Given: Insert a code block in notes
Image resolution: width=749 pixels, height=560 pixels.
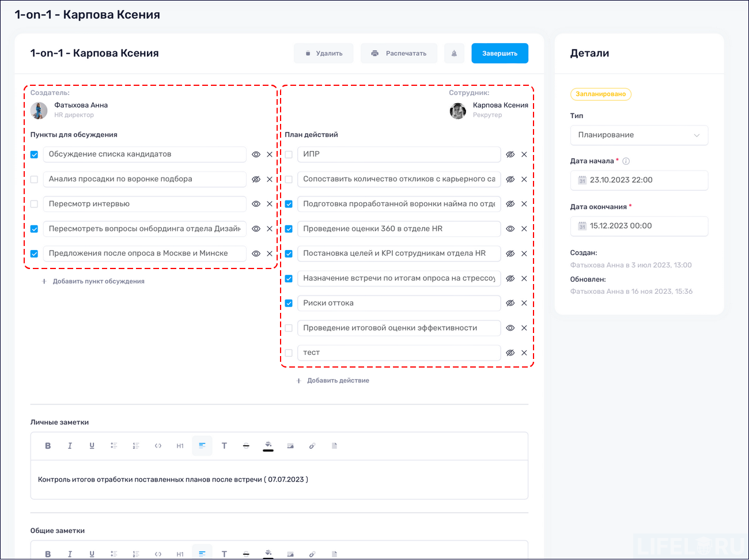Looking at the screenshot, I should [158, 445].
